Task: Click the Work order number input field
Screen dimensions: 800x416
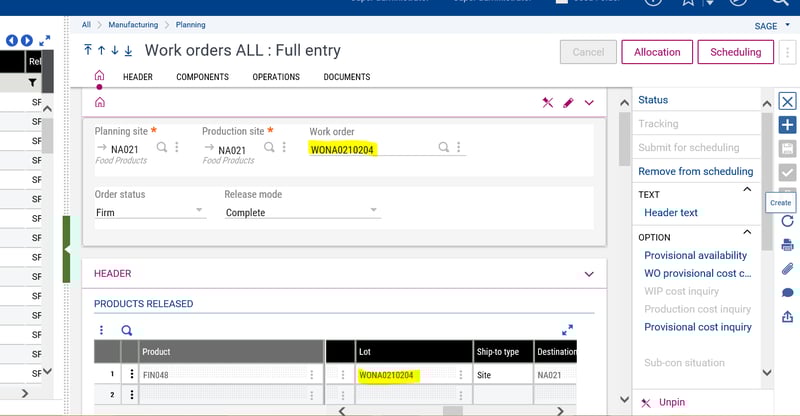Action: click(x=370, y=150)
